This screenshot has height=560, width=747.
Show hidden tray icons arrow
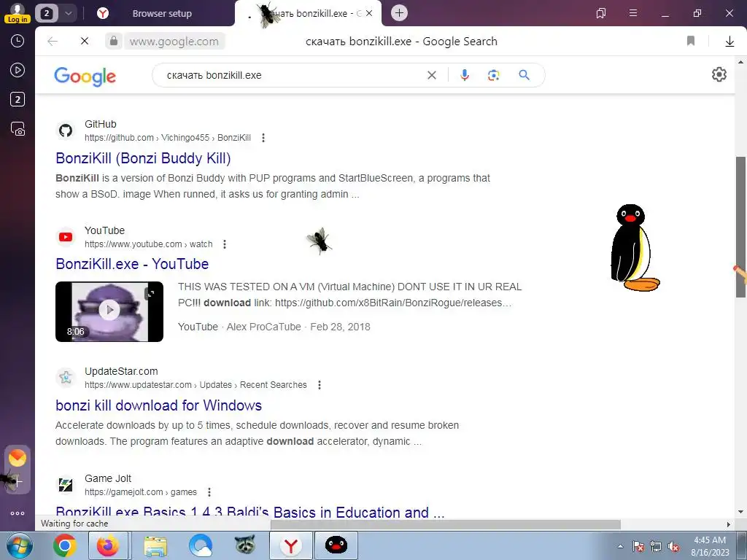[x=620, y=546]
